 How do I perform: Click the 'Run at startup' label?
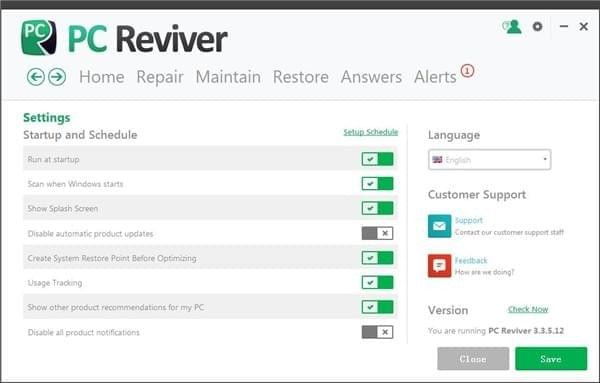[x=54, y=160]
